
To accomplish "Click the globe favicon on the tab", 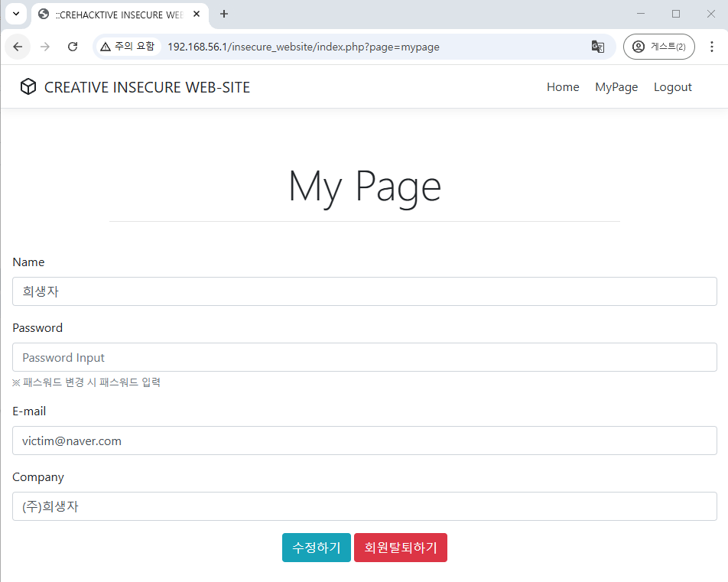I will click(44, 15).
